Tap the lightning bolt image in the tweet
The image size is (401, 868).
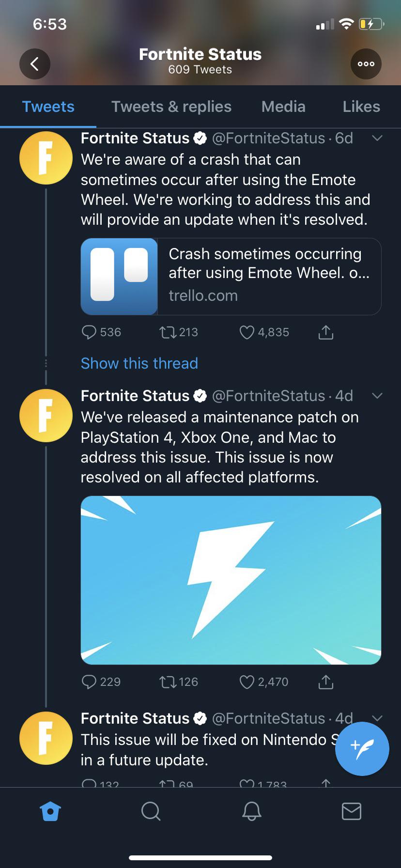pos(231,580)
